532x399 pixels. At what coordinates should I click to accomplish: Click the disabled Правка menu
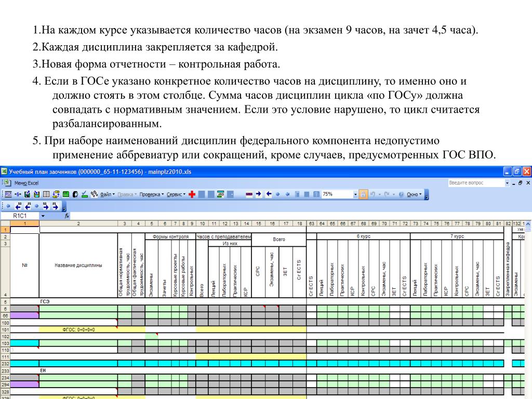127,194
